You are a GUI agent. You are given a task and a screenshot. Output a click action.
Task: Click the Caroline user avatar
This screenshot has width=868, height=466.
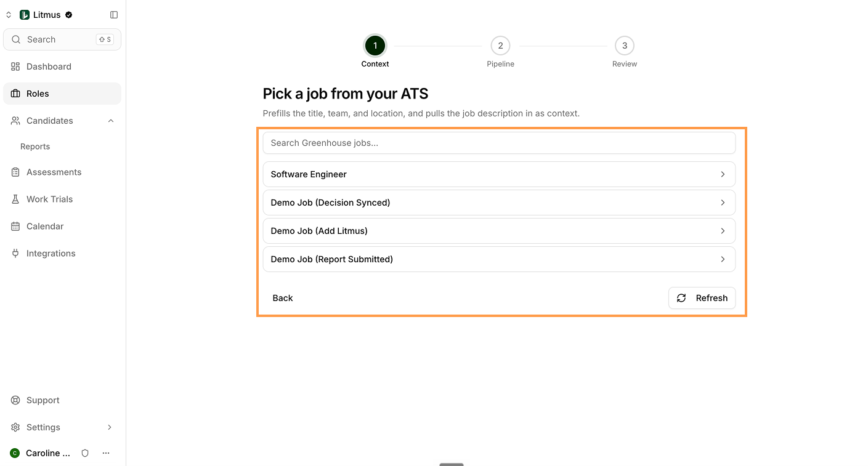[15, 453]
